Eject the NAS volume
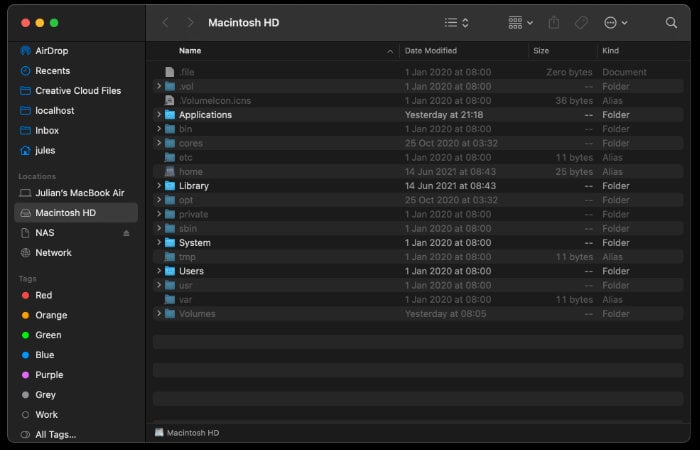The image size is (700, 450). click(126, 233)
